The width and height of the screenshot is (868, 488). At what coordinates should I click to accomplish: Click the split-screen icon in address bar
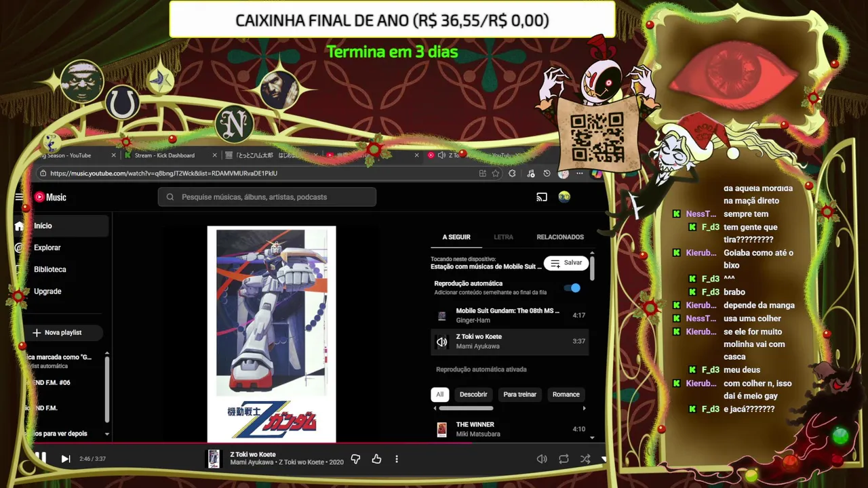[482, 174]
